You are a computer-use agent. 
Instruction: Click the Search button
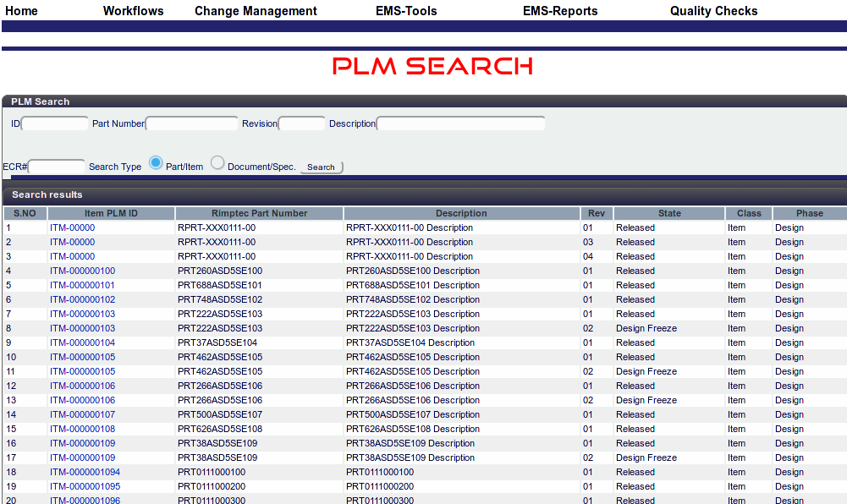click(321, 167)
